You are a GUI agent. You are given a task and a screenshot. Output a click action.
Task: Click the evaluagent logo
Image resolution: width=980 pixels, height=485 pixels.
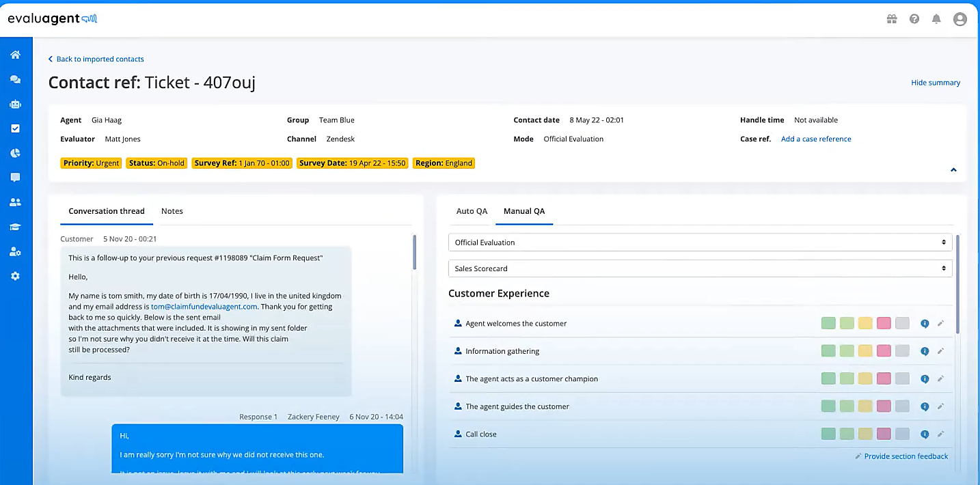(53, 18)
